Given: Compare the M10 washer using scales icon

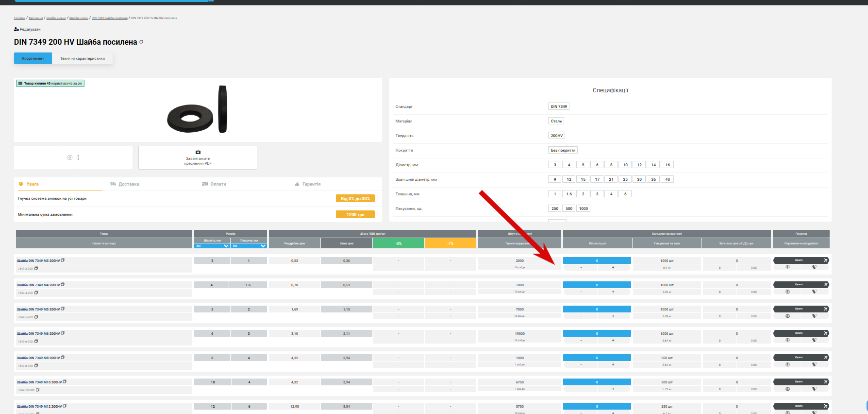Looking at the screenshot, I should [787, 389].
